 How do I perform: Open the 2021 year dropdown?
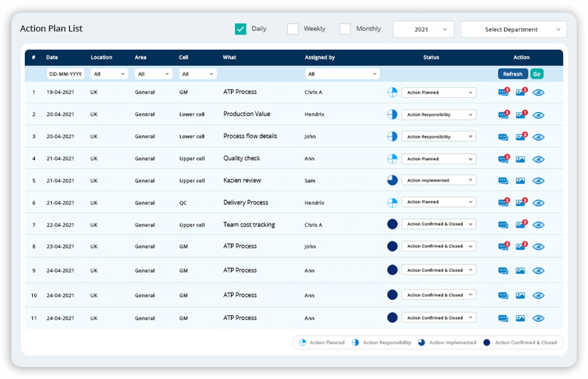tap(423, 29)
